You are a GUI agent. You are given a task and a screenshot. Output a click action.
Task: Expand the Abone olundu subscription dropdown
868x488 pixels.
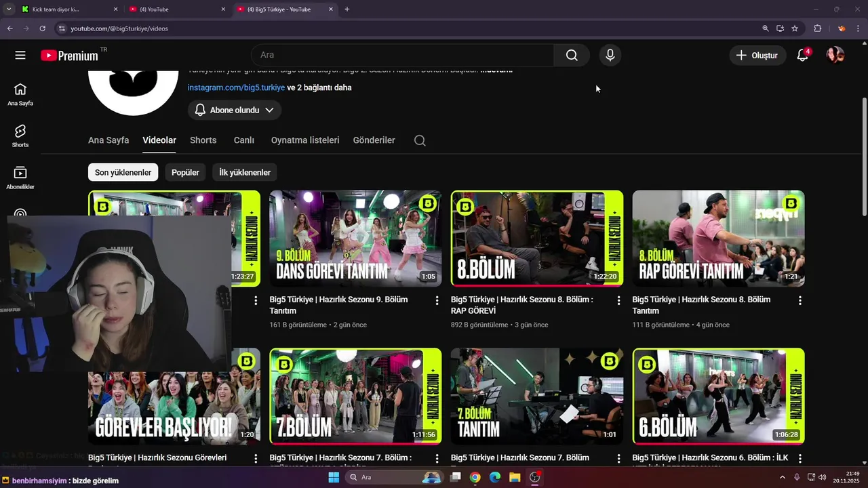coord(235,110)
